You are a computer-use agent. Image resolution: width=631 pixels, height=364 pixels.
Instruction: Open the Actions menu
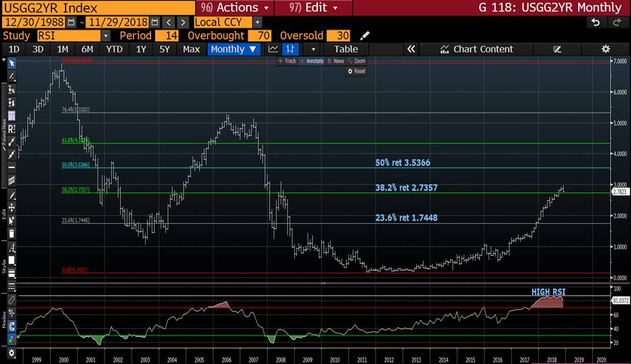coord(235,7)
